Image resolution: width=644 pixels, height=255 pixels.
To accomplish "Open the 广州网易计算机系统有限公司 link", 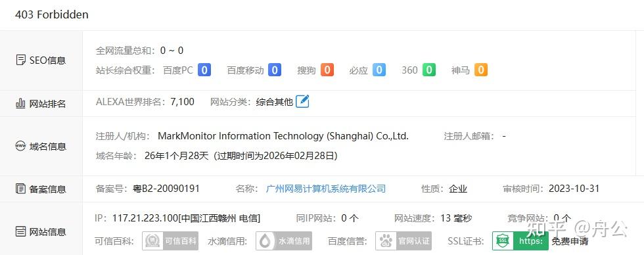I will (326, 189).
